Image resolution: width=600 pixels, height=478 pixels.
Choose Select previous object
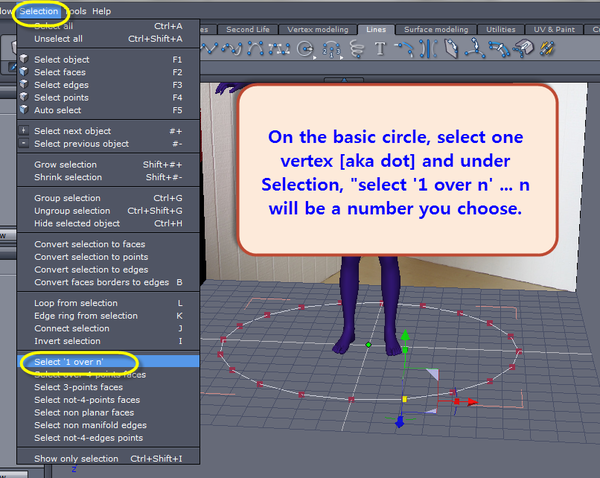(x=108, y=144)
